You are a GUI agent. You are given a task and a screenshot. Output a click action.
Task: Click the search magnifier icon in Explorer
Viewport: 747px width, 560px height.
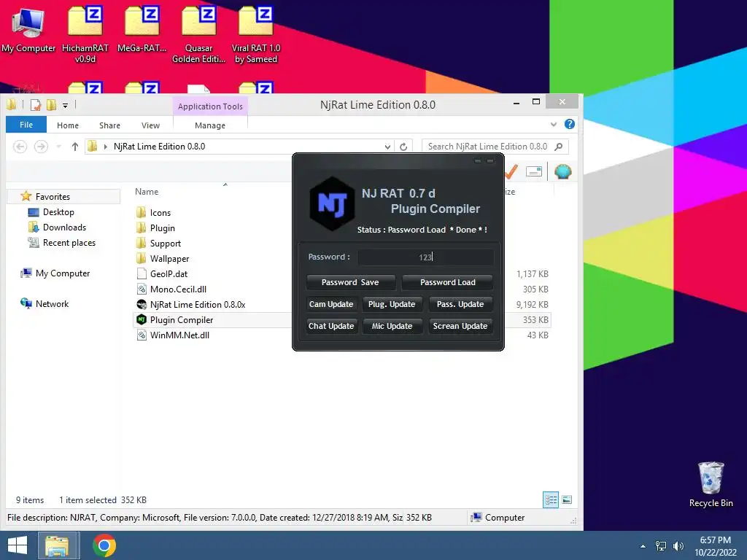pyautogui.click(x=559, y=147)
